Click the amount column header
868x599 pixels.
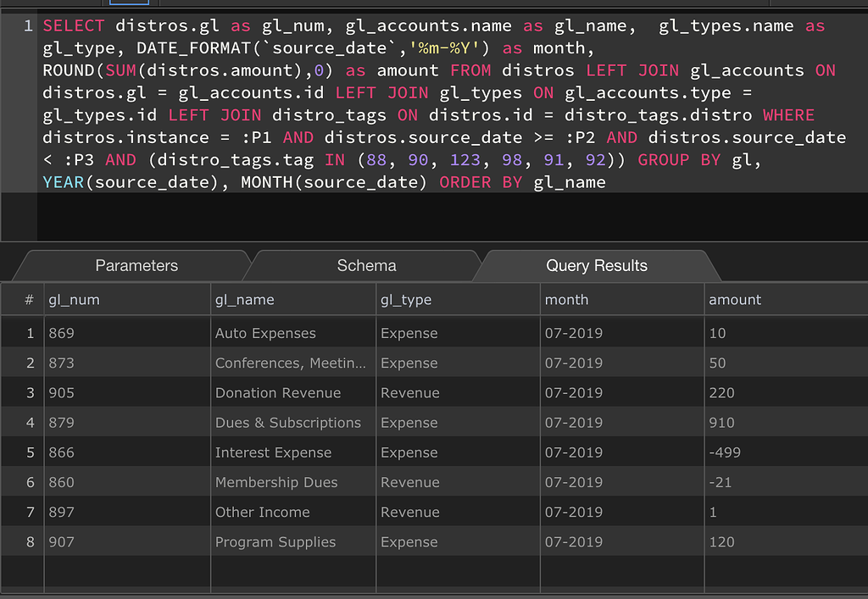[735, 299]
